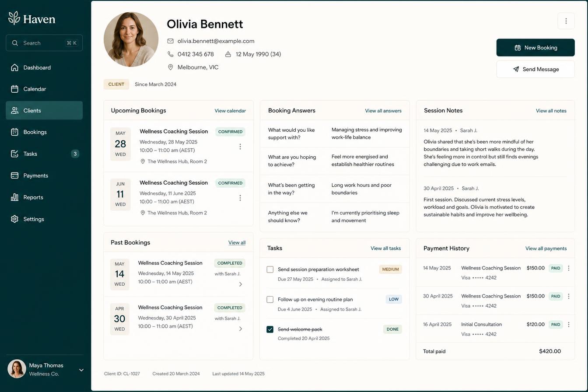Click the birthday cake icon by 12 May 1990
The height and width of the screenshot is (392, 588).
point(228,54)
